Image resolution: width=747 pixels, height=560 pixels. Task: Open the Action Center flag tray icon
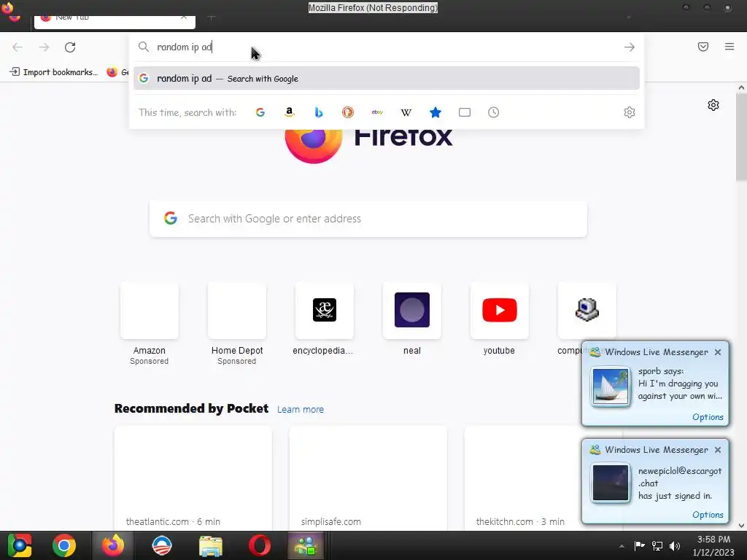639,545
